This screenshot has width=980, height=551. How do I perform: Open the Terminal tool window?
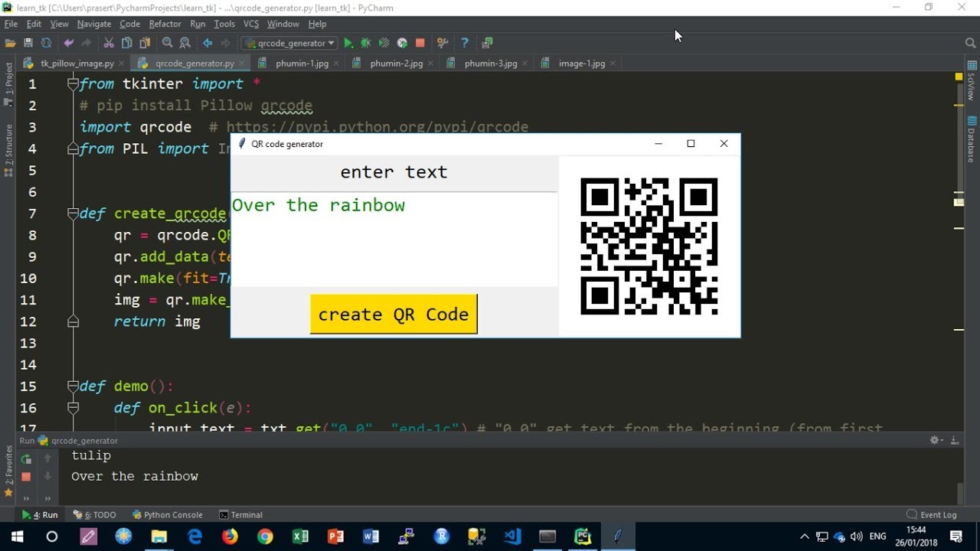240,515
